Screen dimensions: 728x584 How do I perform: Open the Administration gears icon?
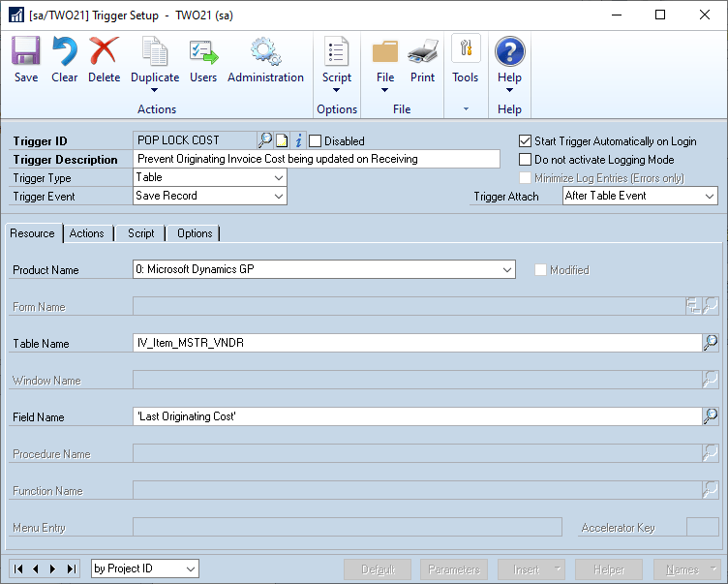265,50
